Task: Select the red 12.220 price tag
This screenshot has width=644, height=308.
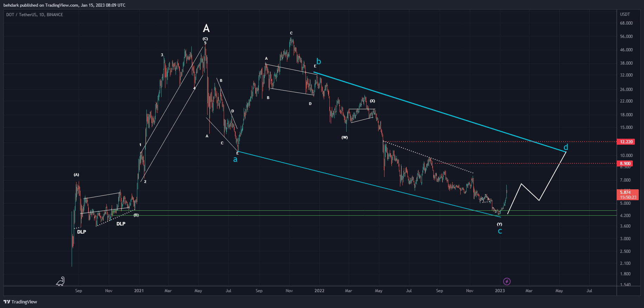Action: (x=626, y=142)
